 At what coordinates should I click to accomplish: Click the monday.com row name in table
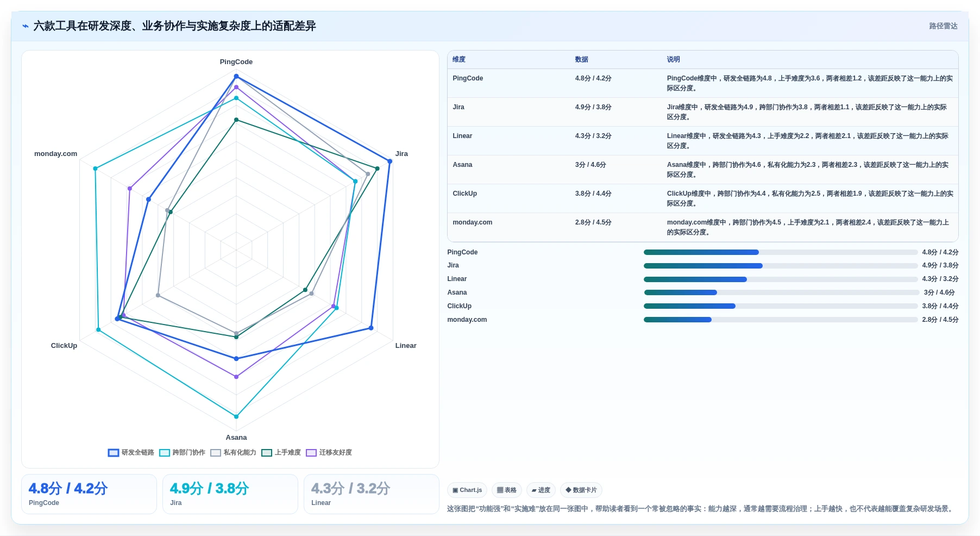[x=473, y=222]
